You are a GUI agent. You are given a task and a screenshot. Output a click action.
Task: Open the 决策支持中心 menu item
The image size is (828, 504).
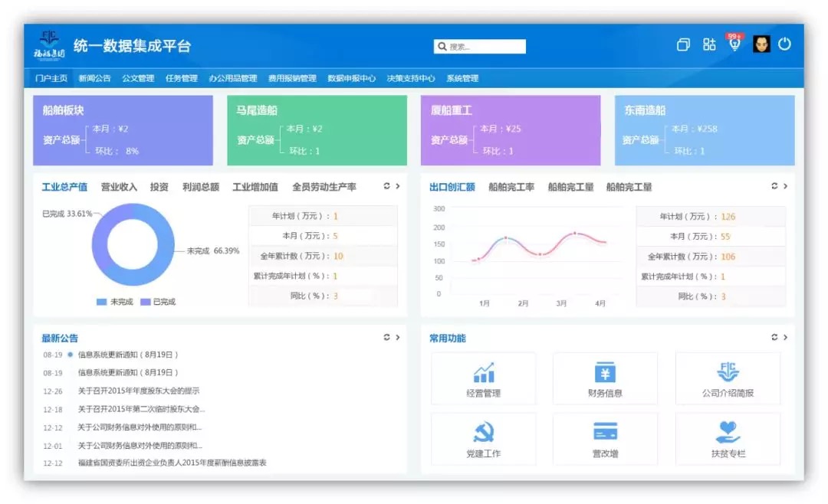(x=411, y=78)
